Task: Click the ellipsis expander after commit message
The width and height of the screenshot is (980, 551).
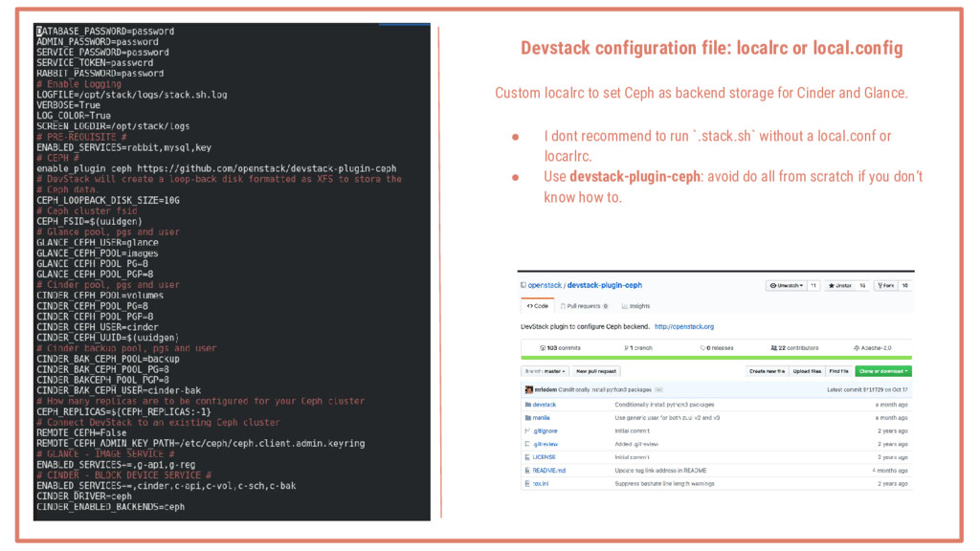Action: [x=658, y=390]
